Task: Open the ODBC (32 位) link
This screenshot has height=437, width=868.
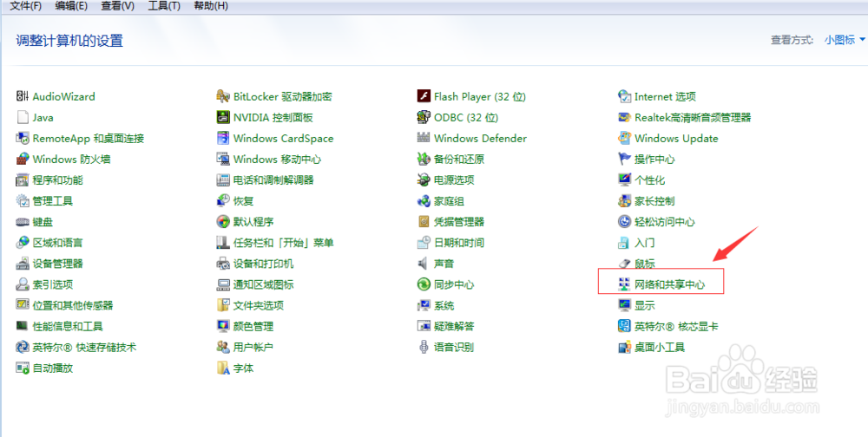Action: [466, 118]
